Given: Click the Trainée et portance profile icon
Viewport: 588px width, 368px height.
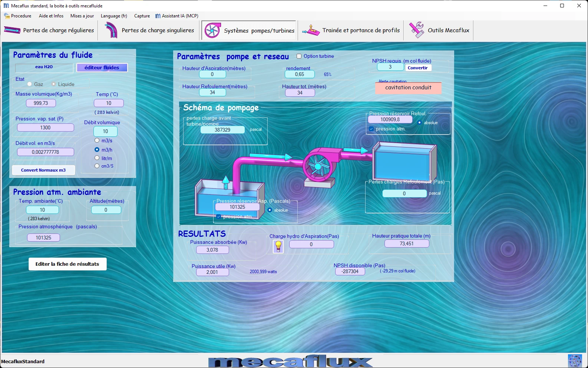Looking at the screenshot, I should (x=311, y=30).
